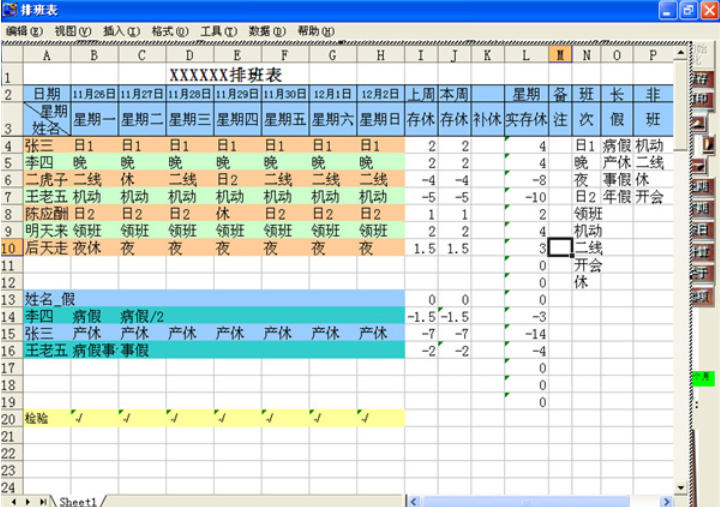Switch to the Sheet1 tab
Screen dimensions: 720x507
click(x=77, y=500)
